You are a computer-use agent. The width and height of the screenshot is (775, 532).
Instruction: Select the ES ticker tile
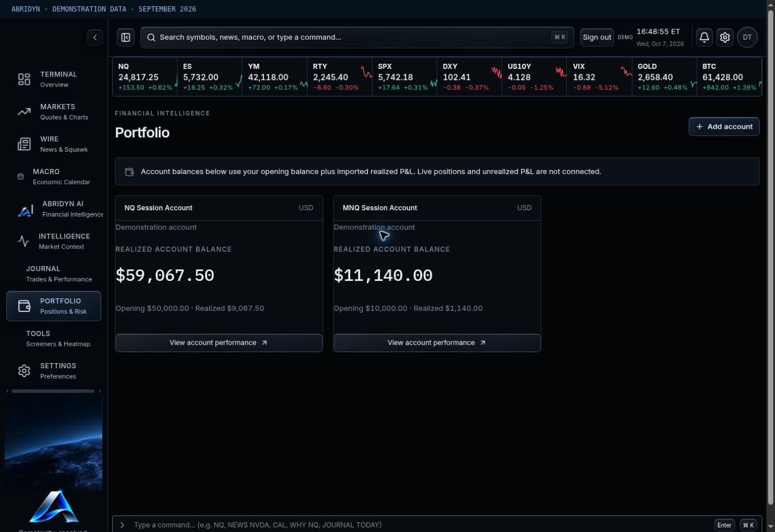[x=210, y=77]
